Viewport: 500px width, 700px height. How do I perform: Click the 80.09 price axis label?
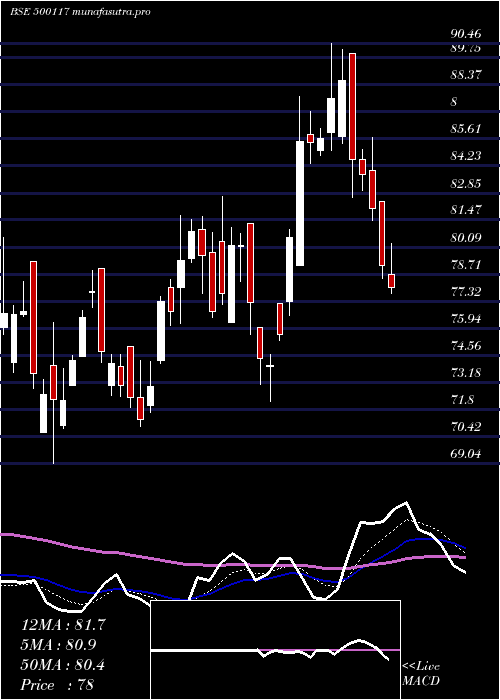466,238
